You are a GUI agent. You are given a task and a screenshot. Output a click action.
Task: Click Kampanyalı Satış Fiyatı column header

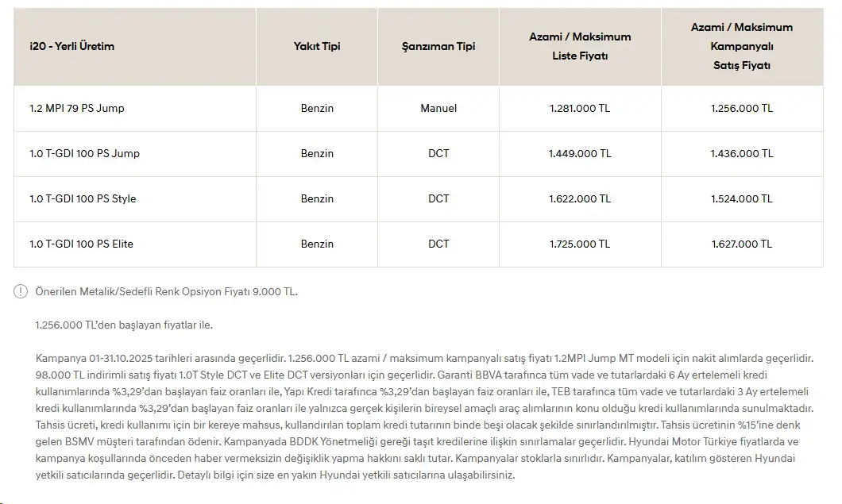(742, 46)
